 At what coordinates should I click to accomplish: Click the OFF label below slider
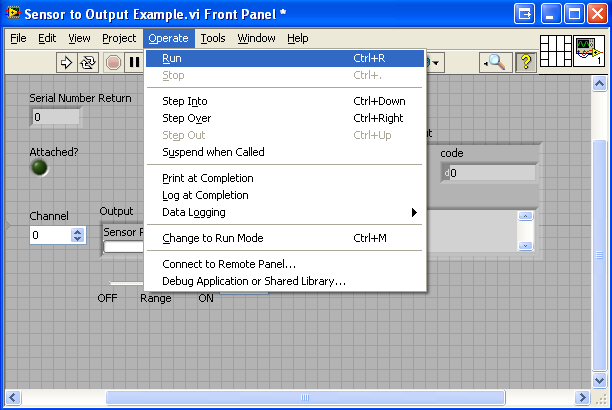[107, 298]
